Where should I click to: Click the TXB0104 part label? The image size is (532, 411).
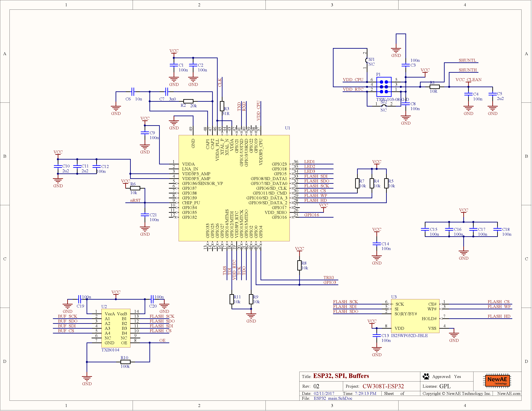point(111,350)
